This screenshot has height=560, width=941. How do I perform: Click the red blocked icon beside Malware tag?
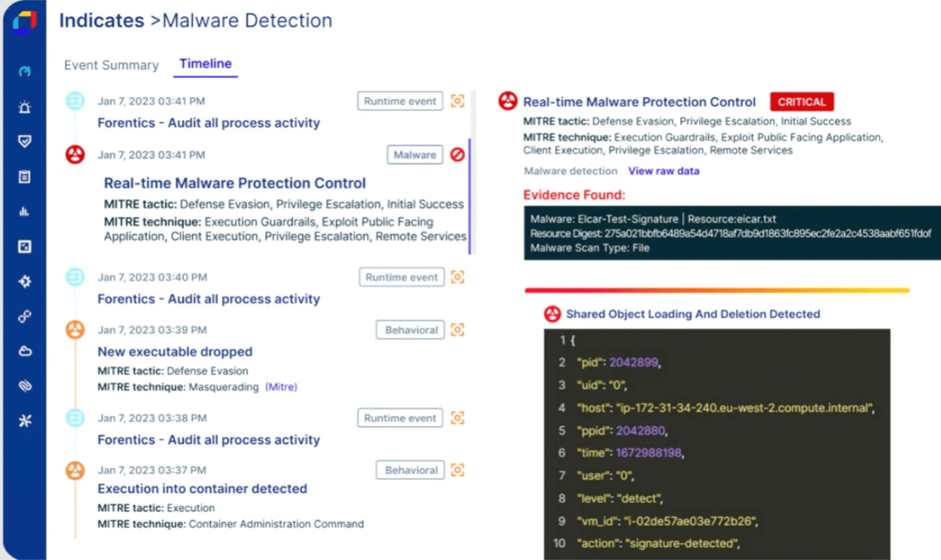[457, 155]
